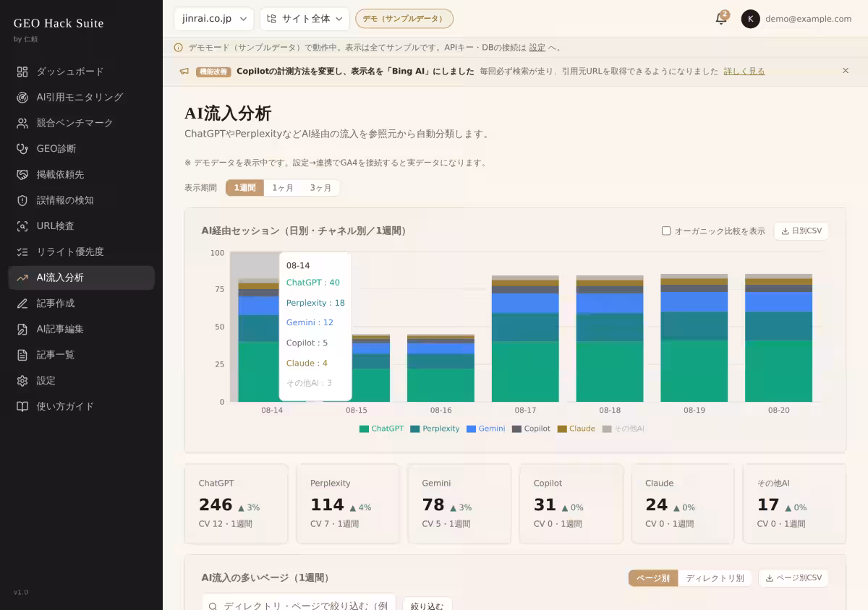Click the 使い方ガイド book icon
Viewport: 868px width, 610px height.
22,406
